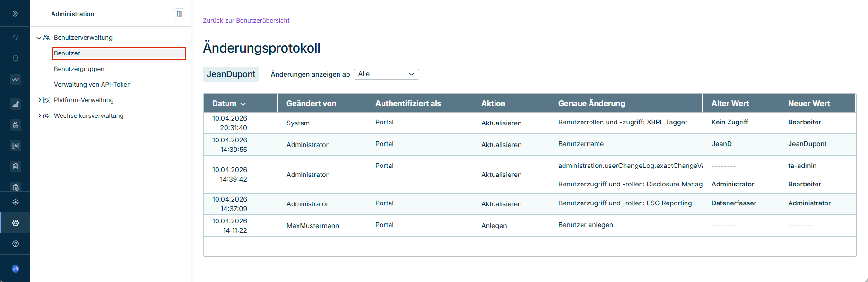Open the JD user avatar menu
Viewport: 868px width, 282px height.
point(16,269)
